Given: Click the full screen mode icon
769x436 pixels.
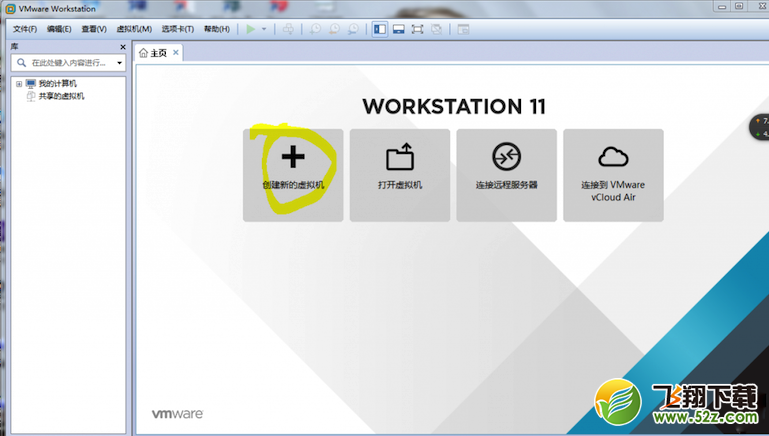Looking at the screenshot, I should pos(417,29).
